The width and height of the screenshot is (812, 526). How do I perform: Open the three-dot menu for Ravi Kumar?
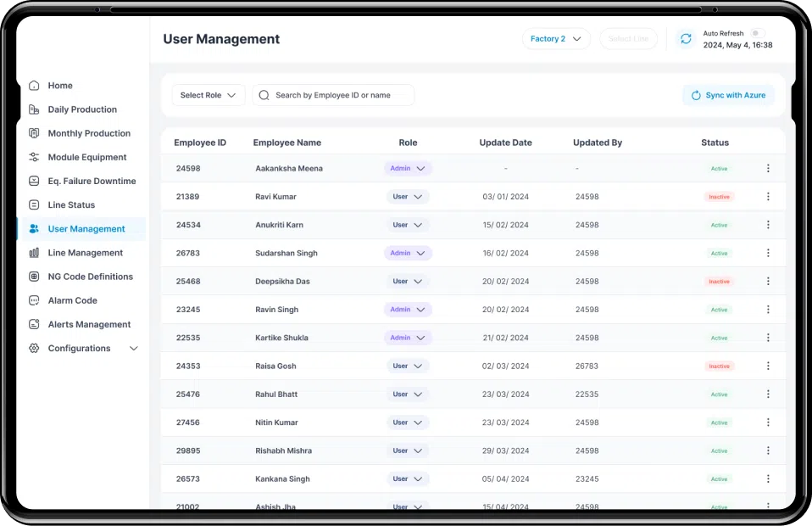pos(768,197)
